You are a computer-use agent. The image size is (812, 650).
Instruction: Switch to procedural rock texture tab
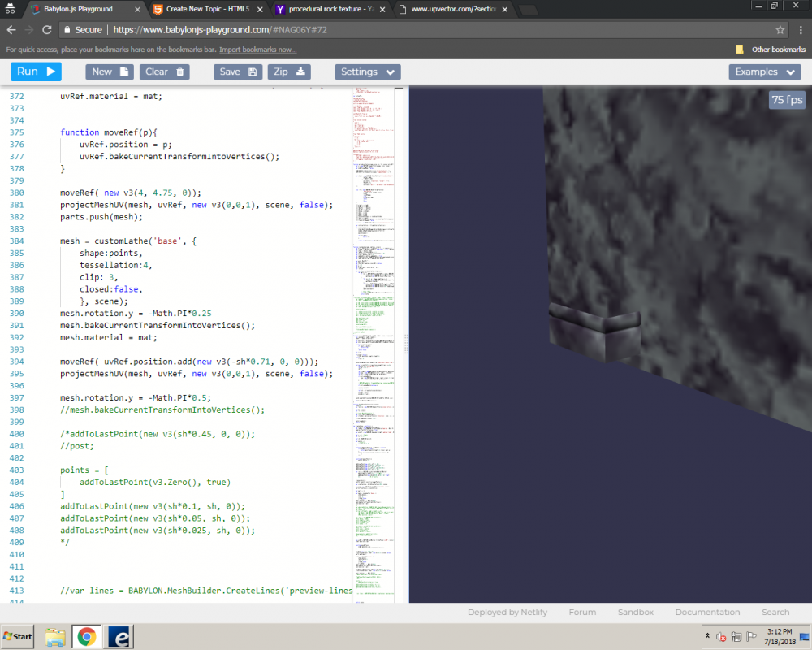click(329, 10)
